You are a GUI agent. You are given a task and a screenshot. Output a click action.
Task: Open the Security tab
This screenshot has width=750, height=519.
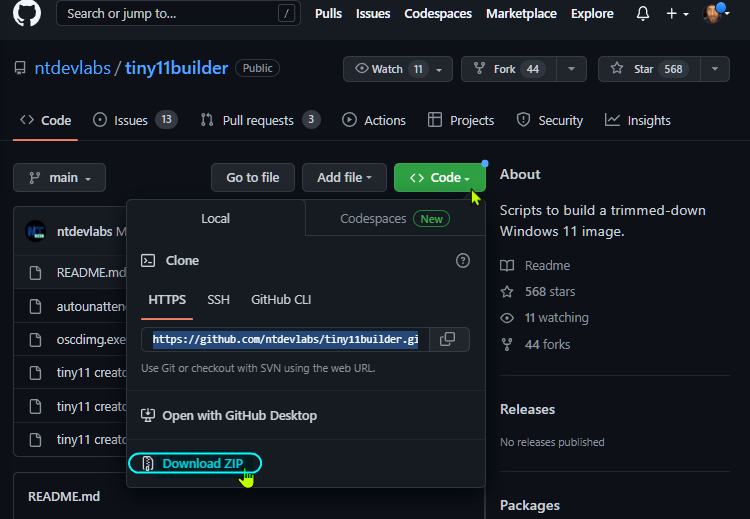click(550, 121)
